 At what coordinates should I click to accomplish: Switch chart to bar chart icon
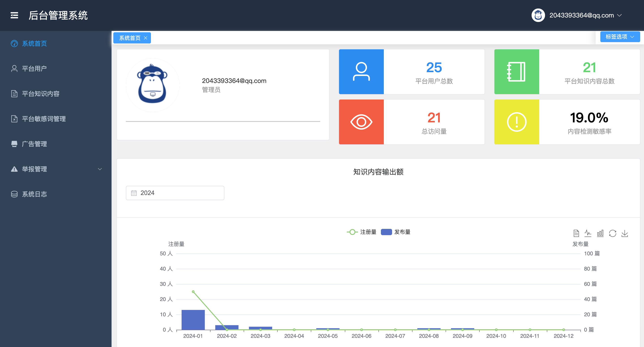pos(600,233)
